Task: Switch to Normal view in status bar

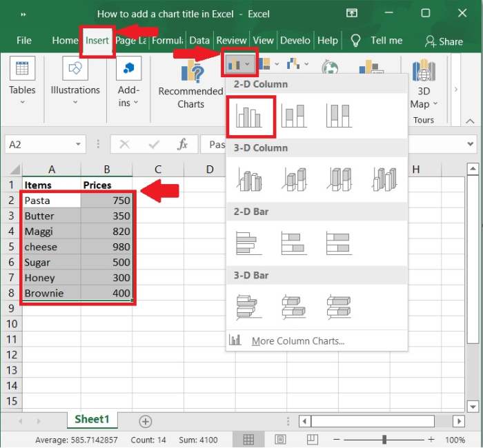Action: (x=248, y=440)
